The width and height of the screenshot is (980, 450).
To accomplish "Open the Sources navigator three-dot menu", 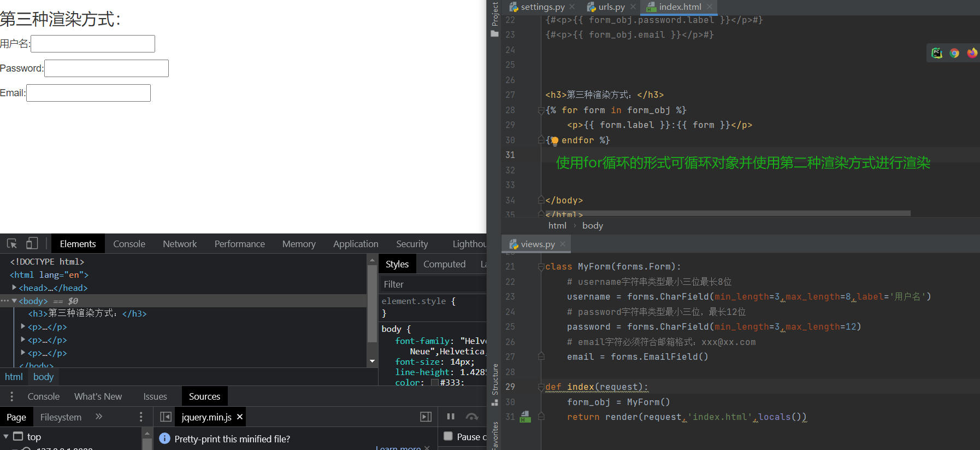I will pyautogui.click(x=141, y=417).
